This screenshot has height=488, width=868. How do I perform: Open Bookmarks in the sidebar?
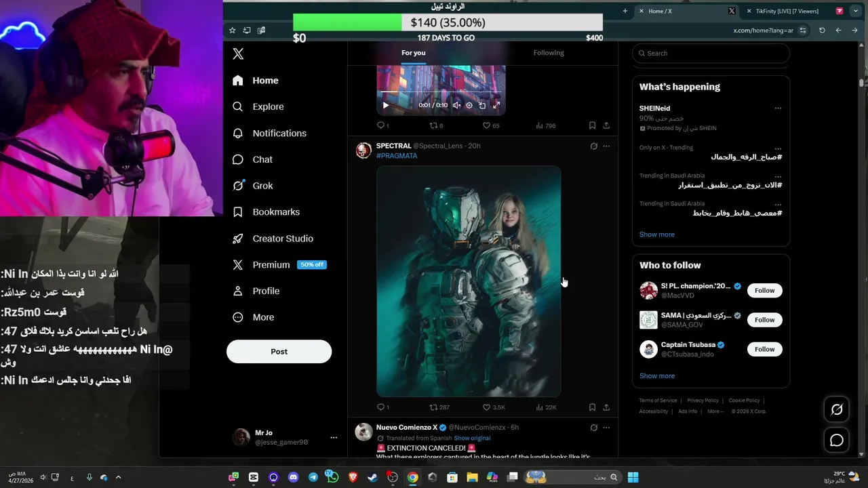266,212
